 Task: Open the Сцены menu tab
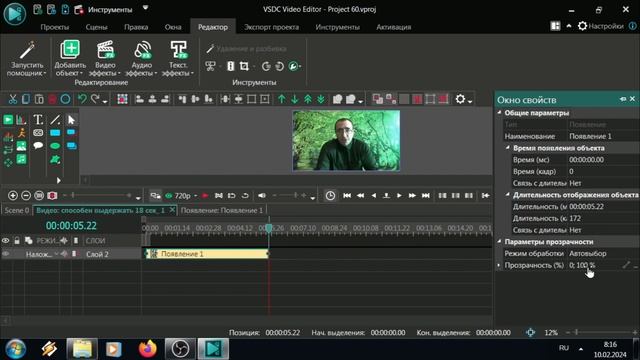pos(96,27)
